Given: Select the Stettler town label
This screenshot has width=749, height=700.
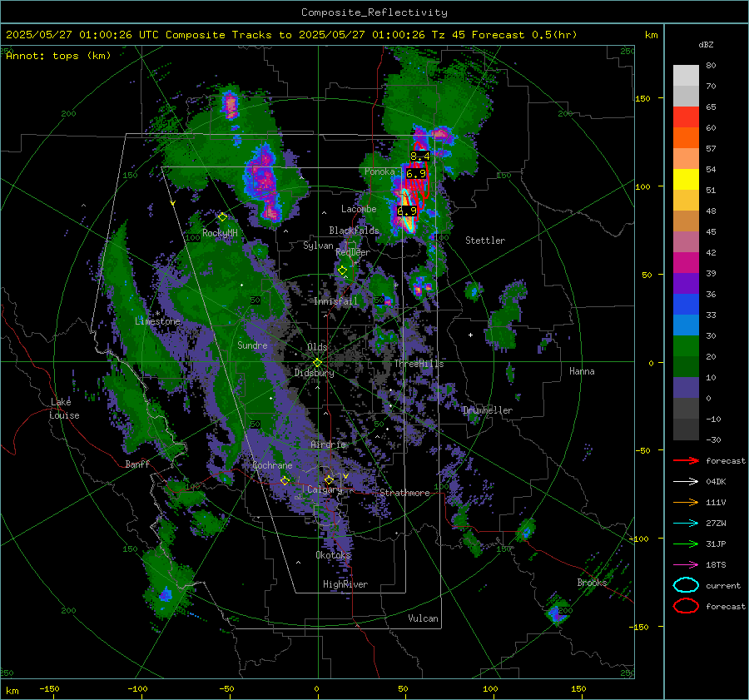Looking at the screenshot, I should [x=485, y=241].
